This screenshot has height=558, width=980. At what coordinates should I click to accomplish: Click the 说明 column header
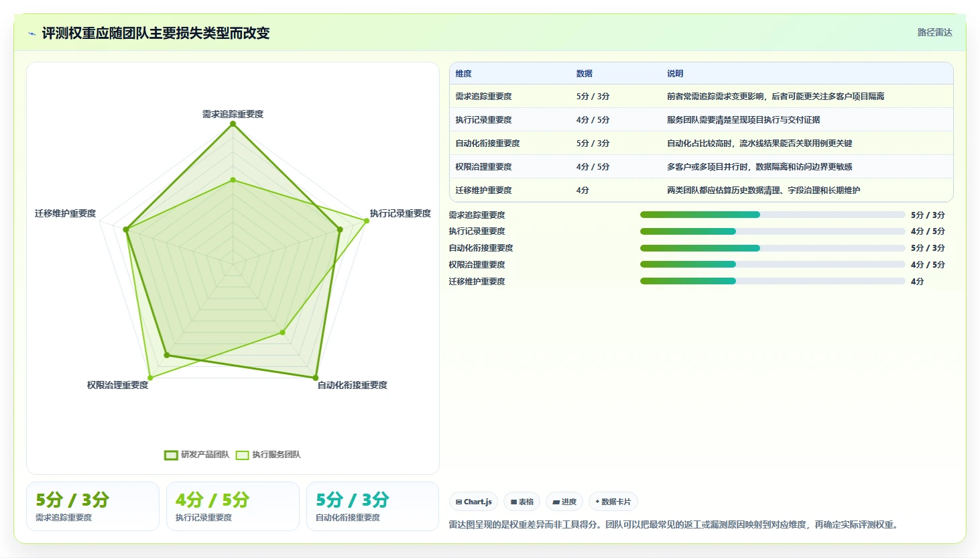coord(675,74)
